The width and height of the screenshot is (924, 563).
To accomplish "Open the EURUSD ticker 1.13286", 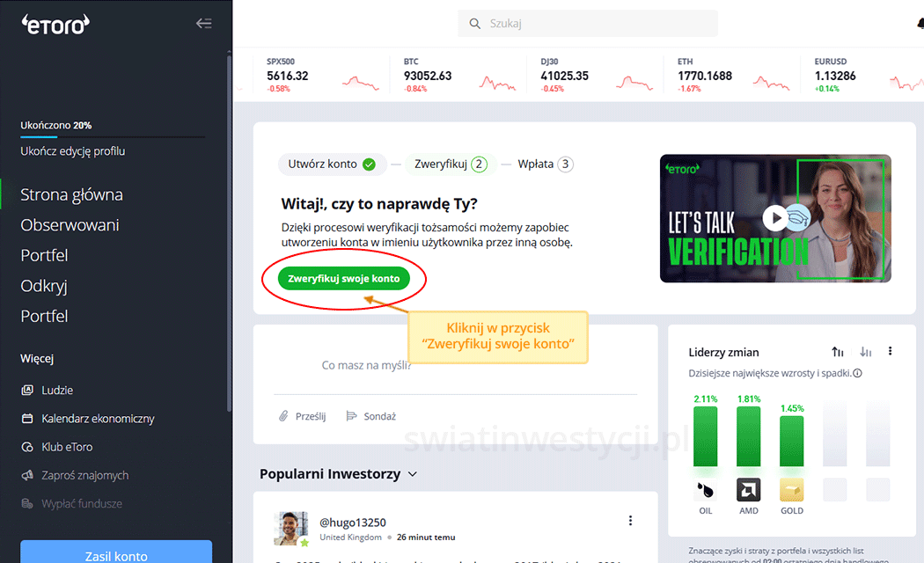I will coord(835,76).
